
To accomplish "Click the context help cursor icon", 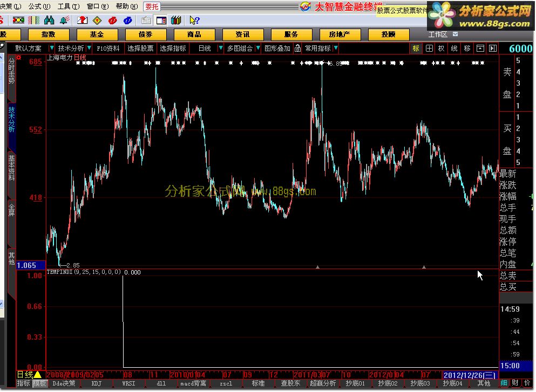I will pyautogui.click(x=194, y=20).
